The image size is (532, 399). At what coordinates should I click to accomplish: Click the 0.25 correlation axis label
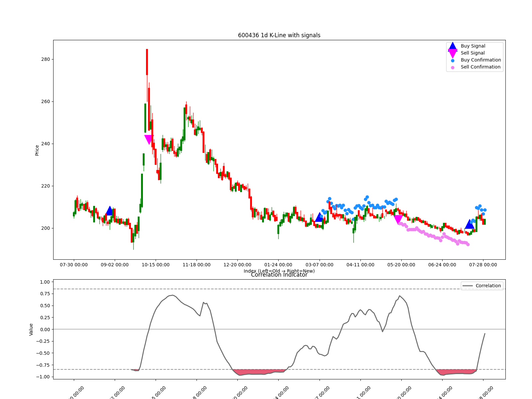click(45, 318)
